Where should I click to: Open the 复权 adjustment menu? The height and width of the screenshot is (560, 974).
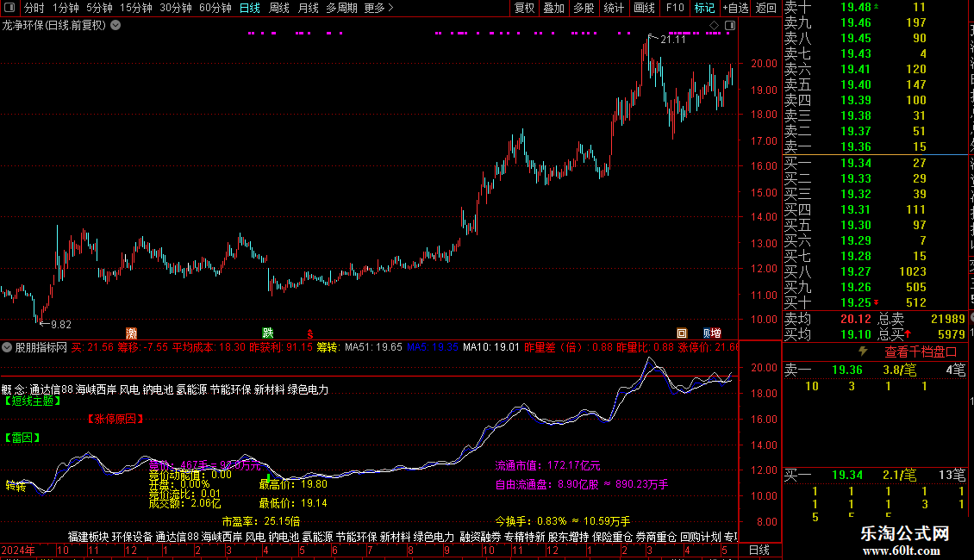coord(524,8)
